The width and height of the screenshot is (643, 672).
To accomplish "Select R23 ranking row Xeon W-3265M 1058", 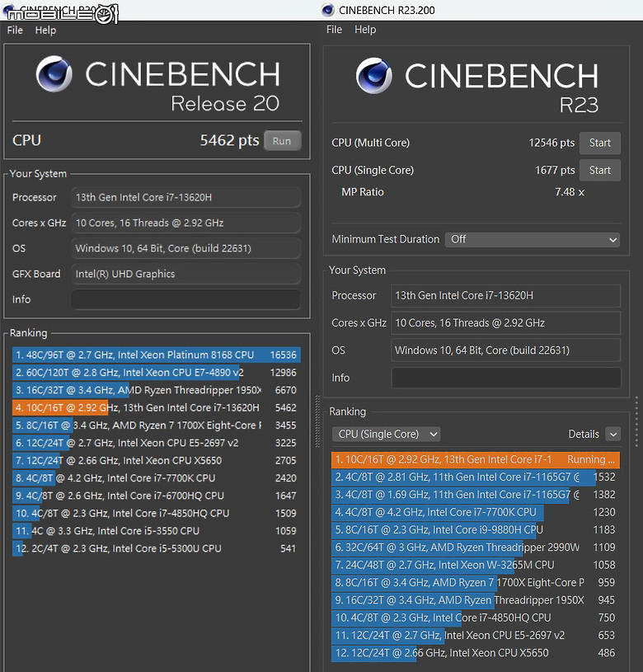I will coord(476,566).
